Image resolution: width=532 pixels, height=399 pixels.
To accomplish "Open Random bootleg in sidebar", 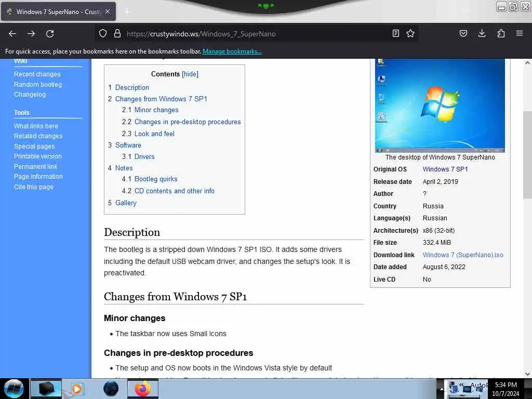I will click(37, 85).
